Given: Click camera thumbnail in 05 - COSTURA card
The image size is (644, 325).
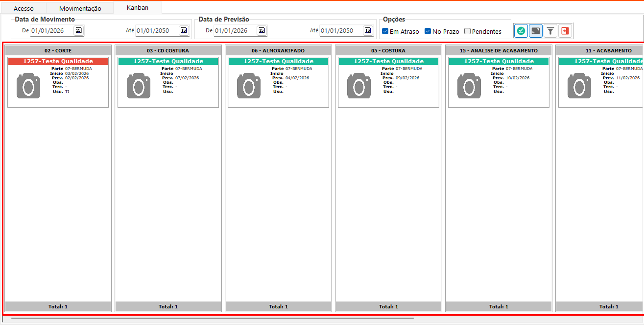Looking at the screenshot, I should (359, 86).
